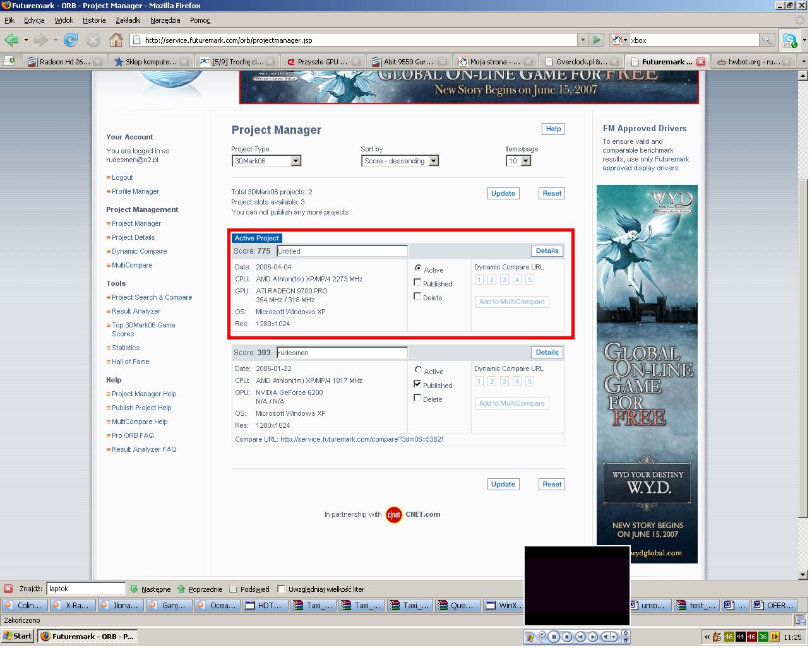The width and height of the screenshot is (812, 648).
Task: Mute audio in the media player toolbar
Action: pyautogui.click(x=606, y=637)
